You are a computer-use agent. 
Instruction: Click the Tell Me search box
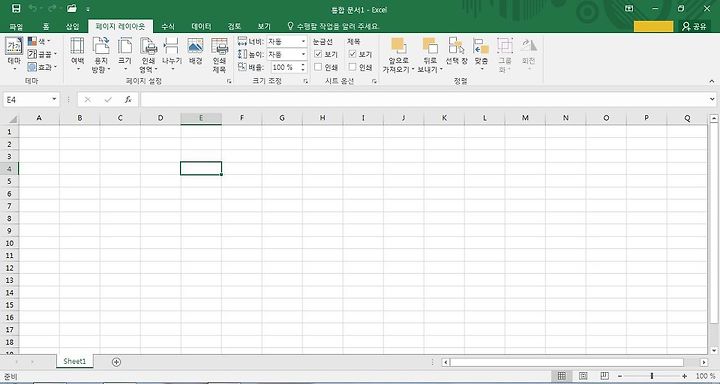333,27
